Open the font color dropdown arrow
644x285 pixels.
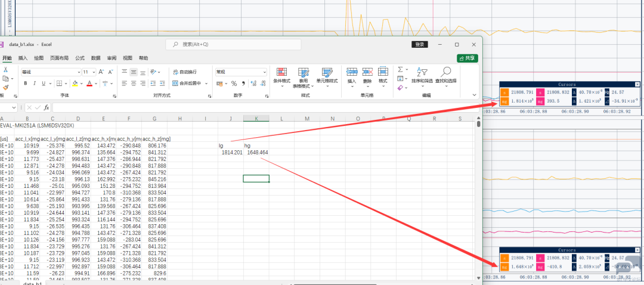[x=95, y=83]
